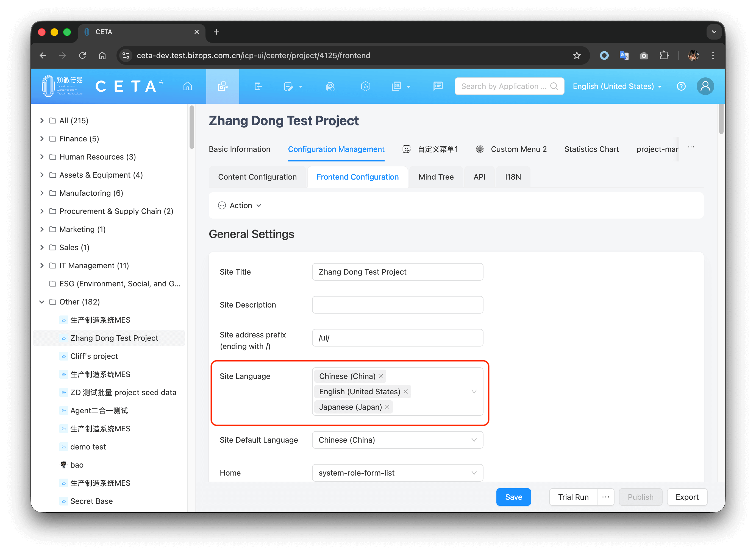
Task: Open the user profile avatar
Action: (x=705, y=86)
